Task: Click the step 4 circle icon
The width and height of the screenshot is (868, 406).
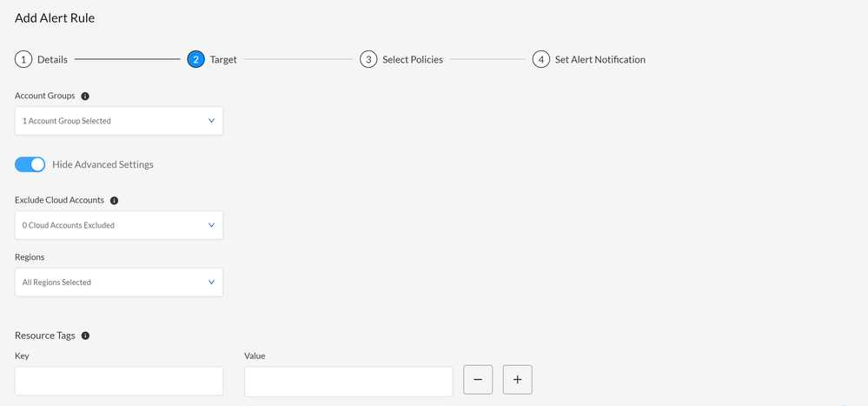Action: 541,60
